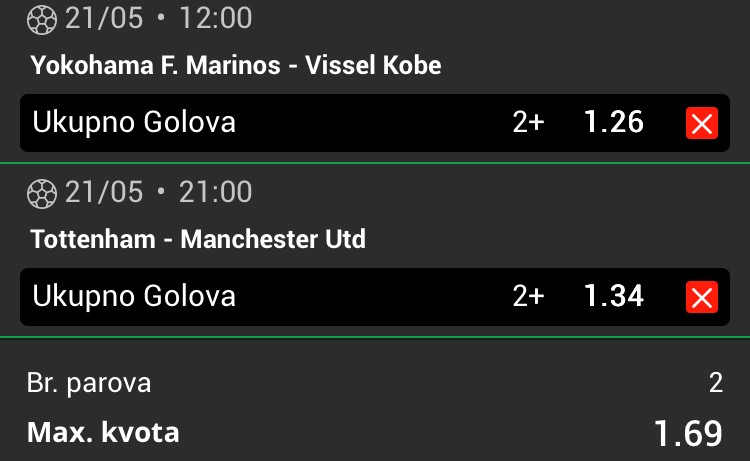Click the Br. parova label
The image size is (750, 461).
click(89, 384)
